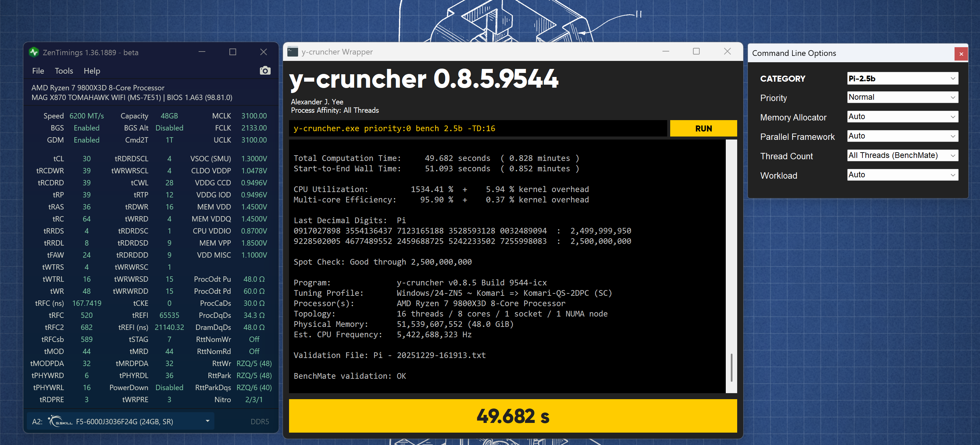Screen dimensions: 980x445
Task: Expand the Parallel Framework dropdown
Action: (902, 136)
